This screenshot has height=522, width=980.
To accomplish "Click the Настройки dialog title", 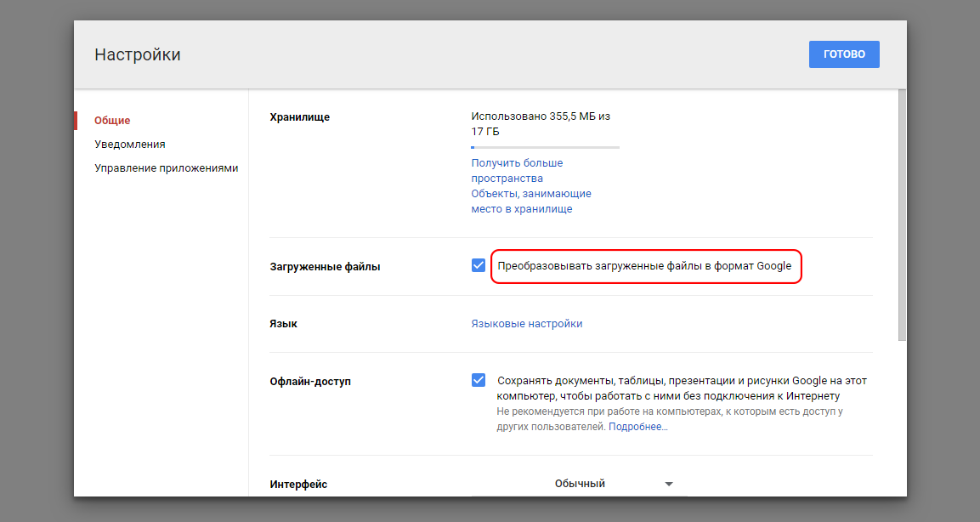I will tap(138, 54).
